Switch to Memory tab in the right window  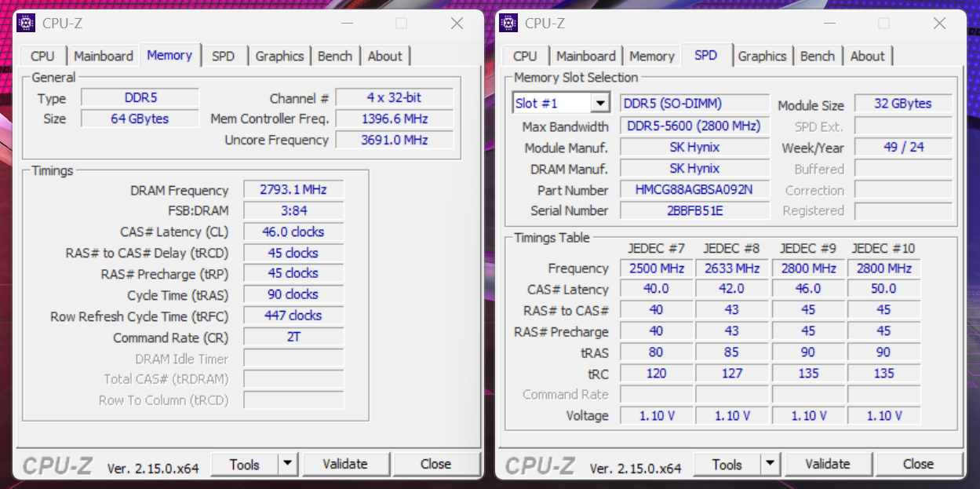(652, 56)
